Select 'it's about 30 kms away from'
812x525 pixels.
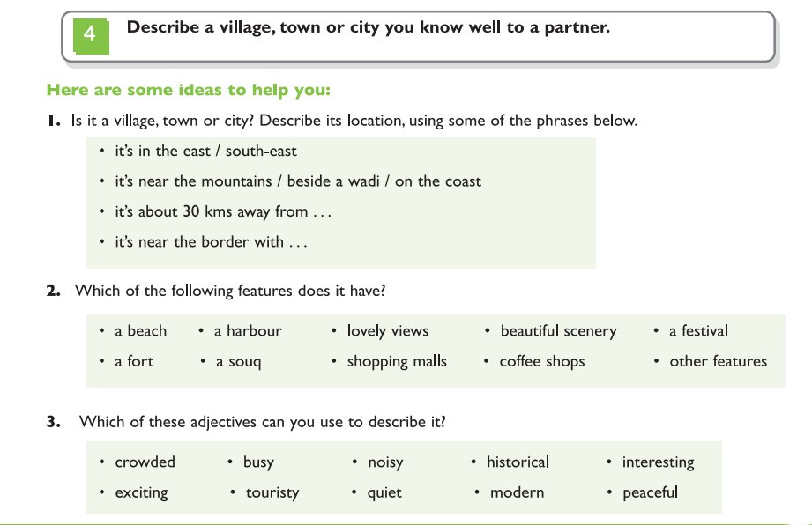pos(223,212)
